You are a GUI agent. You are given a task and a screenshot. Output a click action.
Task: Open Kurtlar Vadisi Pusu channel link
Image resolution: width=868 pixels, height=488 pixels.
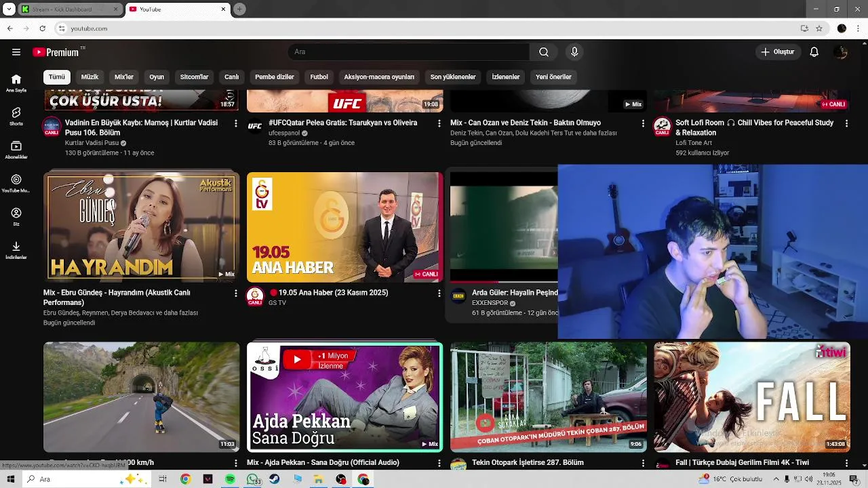point(92,143)
